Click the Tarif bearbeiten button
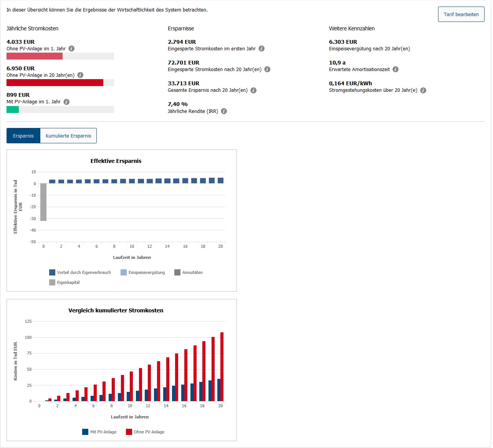 [461, 15]
